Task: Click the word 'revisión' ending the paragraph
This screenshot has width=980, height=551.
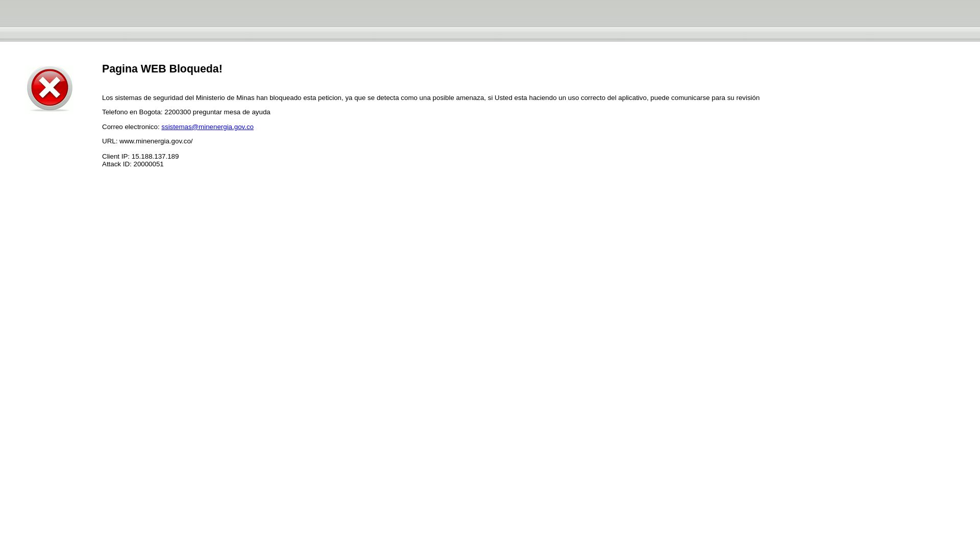Action: [x=746, y=97]
